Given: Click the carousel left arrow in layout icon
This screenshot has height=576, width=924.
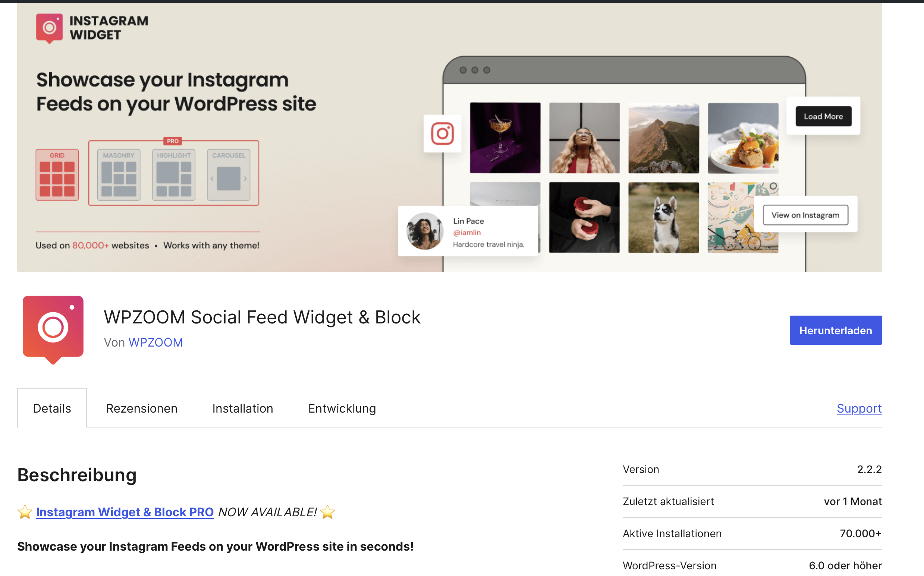Looking at the screenshot, I should coord(212,178).
